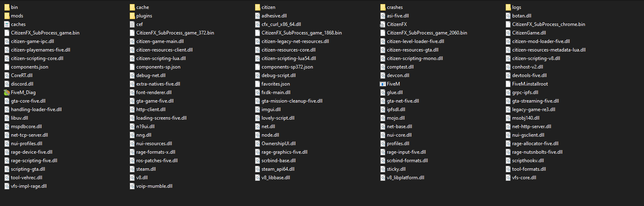Select the plugins folder icon
Viewport: 644px width, 206px height.
(132, 16)
